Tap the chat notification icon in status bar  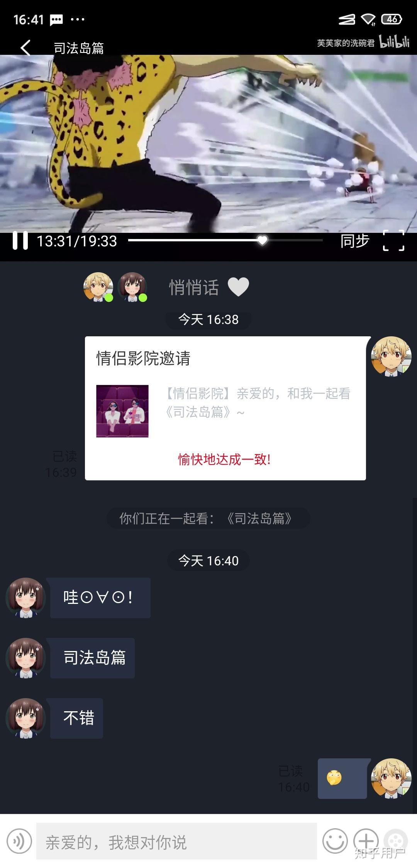tap(56, 19)
